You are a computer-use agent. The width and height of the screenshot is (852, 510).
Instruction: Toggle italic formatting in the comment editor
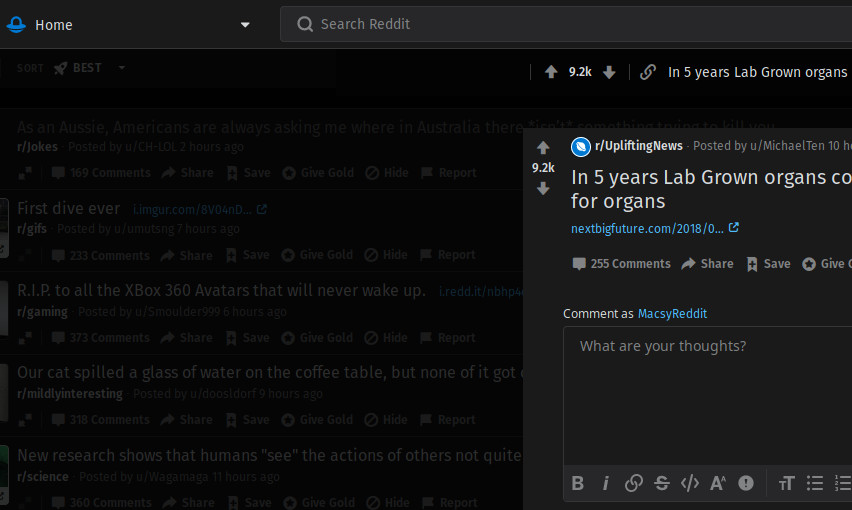click(605, 483)
